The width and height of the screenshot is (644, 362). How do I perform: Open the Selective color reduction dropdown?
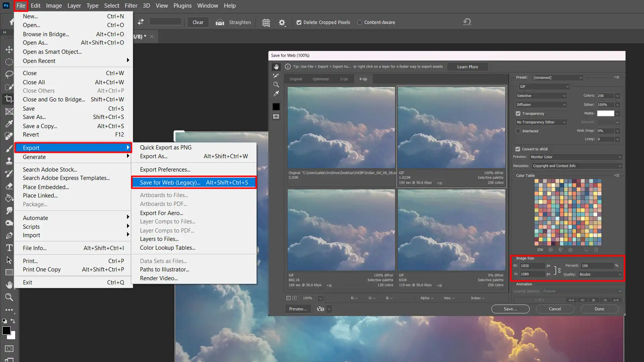541,96
